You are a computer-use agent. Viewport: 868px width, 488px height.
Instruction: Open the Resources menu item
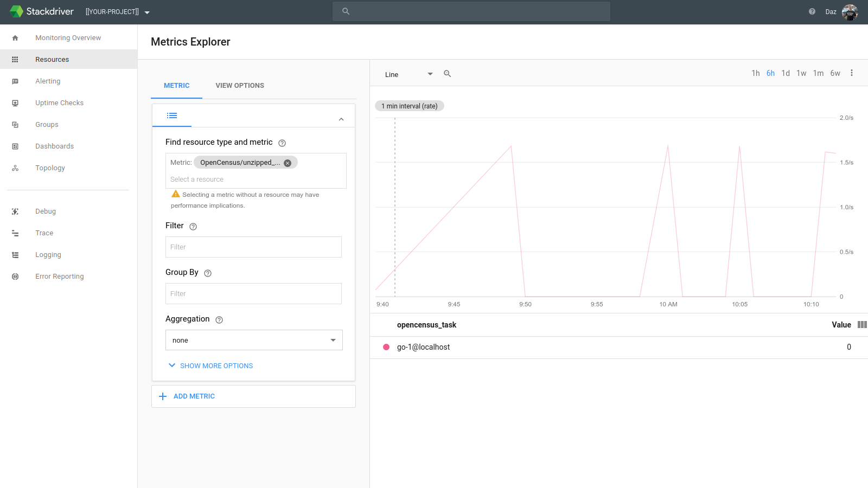pos(68,60)
